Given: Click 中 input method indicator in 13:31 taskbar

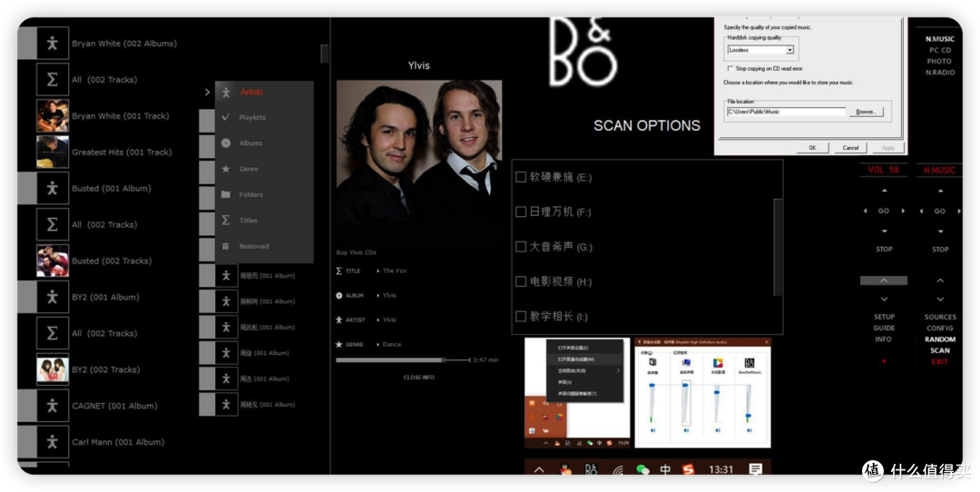Looking at the screenshot, I should pos(666,469).
